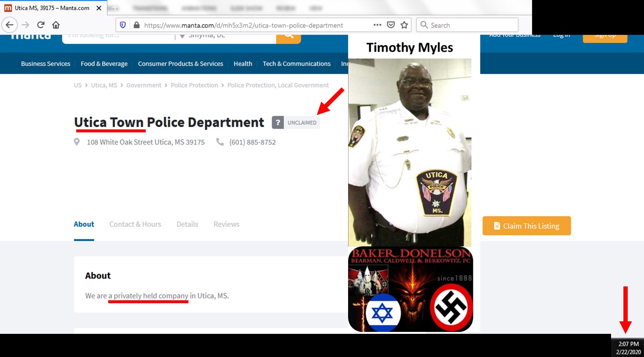Focus the browser Search field

[x=467, y=25]
